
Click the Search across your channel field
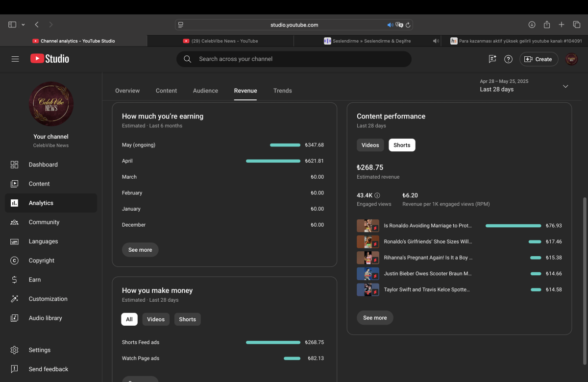pos(294,59)
